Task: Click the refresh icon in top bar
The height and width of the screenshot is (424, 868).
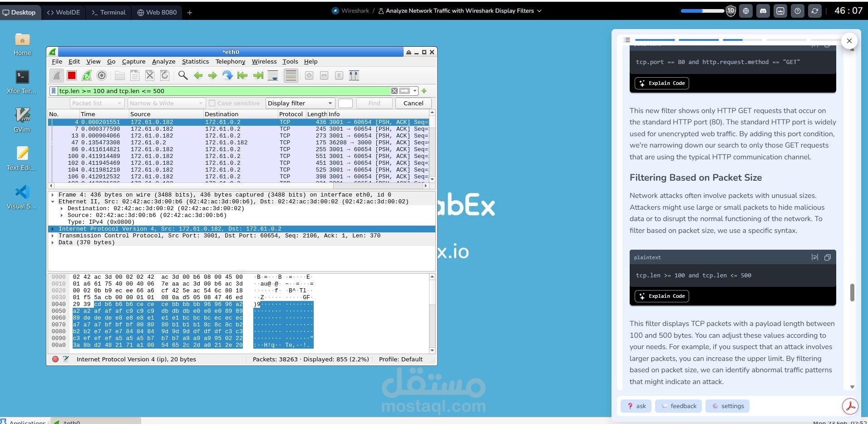Action: click(x=815, y=11)
